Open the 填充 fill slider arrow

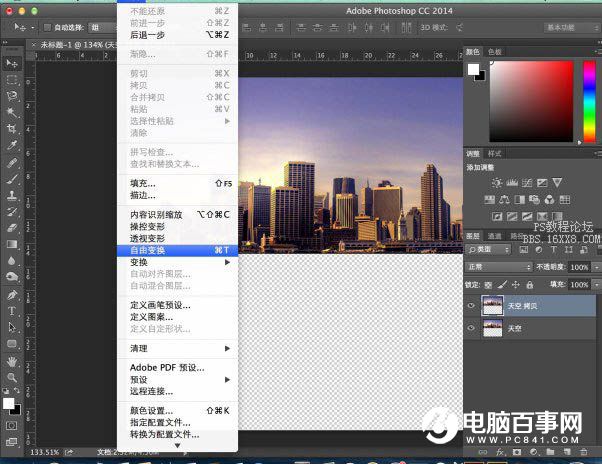pyautogui.click(x=596, y=285)
